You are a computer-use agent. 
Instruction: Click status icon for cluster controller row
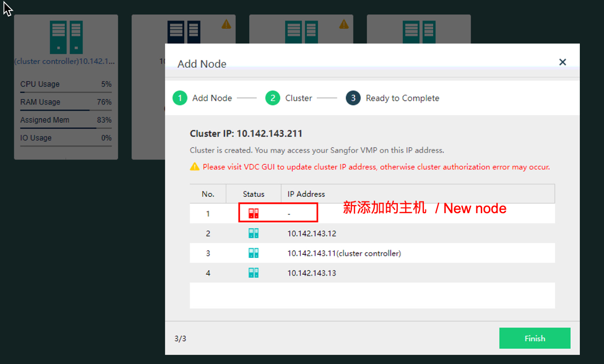click(x=253, y=253)
